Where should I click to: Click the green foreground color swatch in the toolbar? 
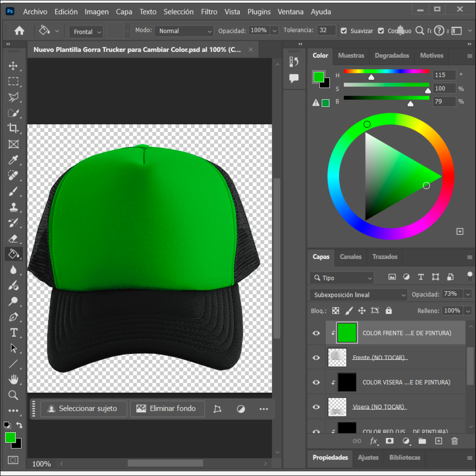click(10, 437)
